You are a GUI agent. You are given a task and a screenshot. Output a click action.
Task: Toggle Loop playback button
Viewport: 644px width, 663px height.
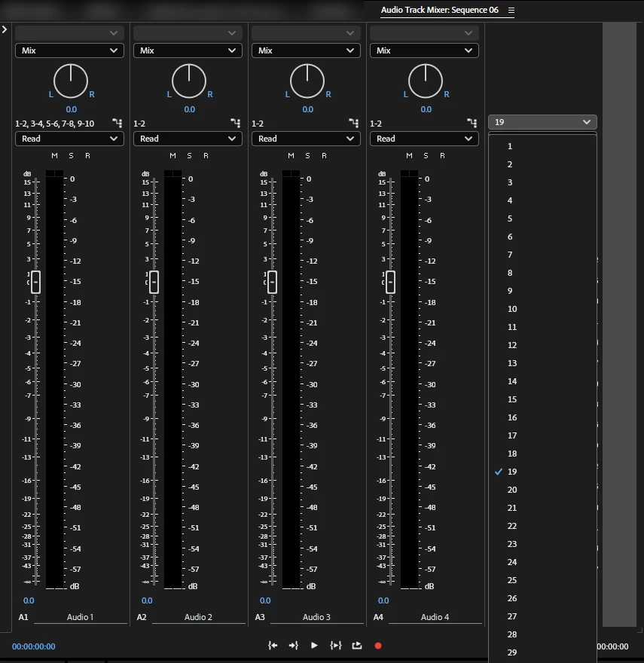pos(357,645)
